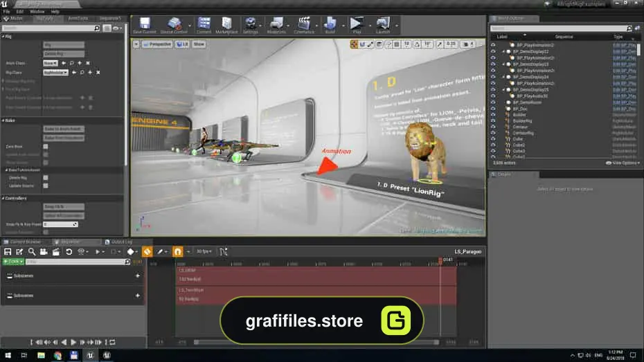This screenshot has width=644, height=362.
Task: Click the sequencer loop playback button
Action: pos(113,342)
